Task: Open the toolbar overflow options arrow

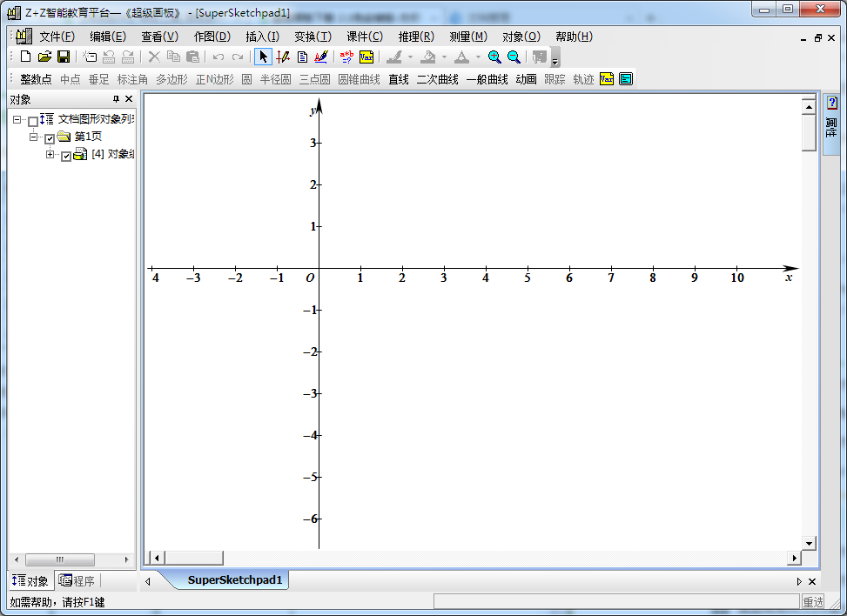Action: [555, 57]
